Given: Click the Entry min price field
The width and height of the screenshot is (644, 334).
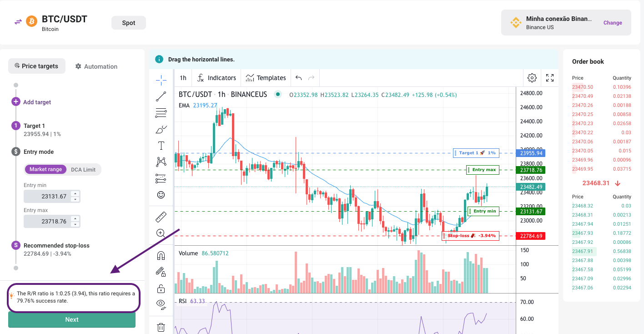Looking at the screenshot, I should click(x=47, y=197).
